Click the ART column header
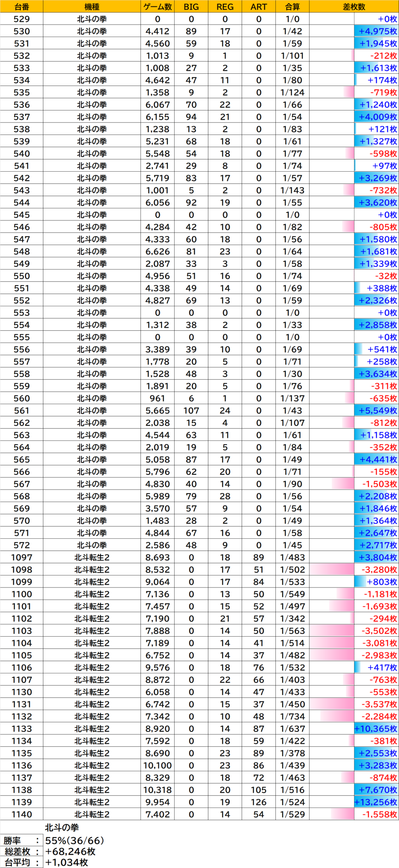The image size is (399, 868). pyautogui.click(x=259, y=7)
